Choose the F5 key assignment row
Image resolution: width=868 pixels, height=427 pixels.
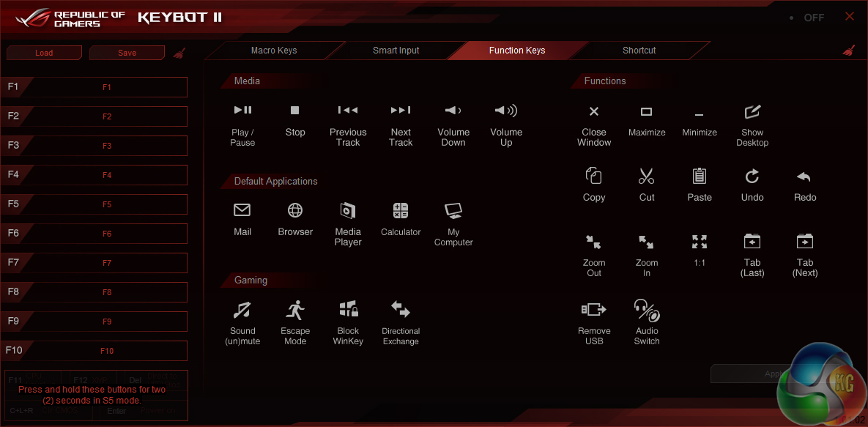(x=94, y=204)
